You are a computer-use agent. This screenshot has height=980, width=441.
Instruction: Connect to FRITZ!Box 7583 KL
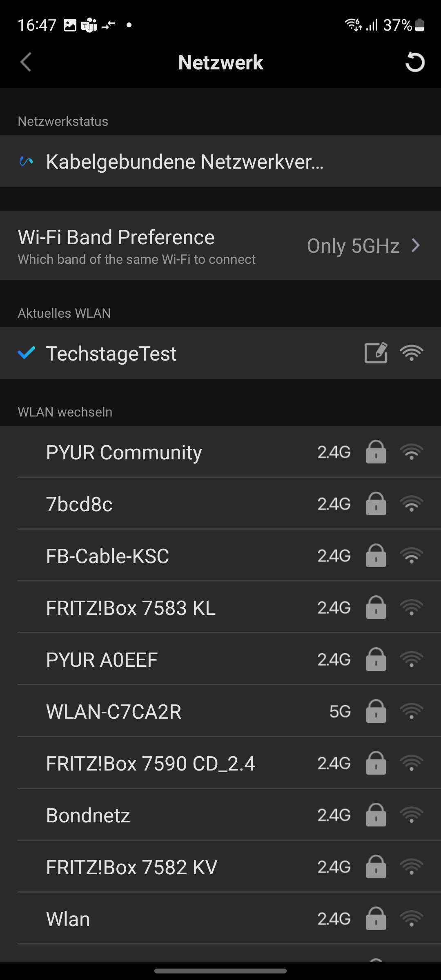click(131, 608)
